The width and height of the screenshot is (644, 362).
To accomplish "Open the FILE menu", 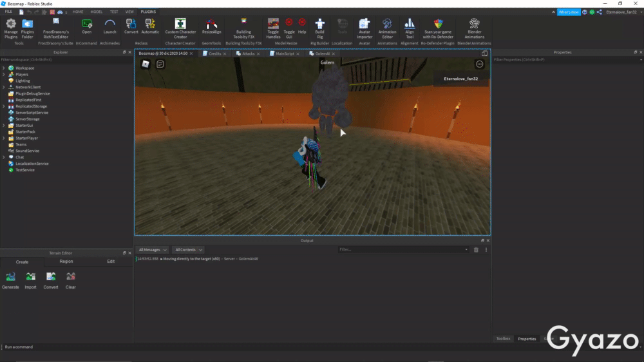I will coord(8,12).
